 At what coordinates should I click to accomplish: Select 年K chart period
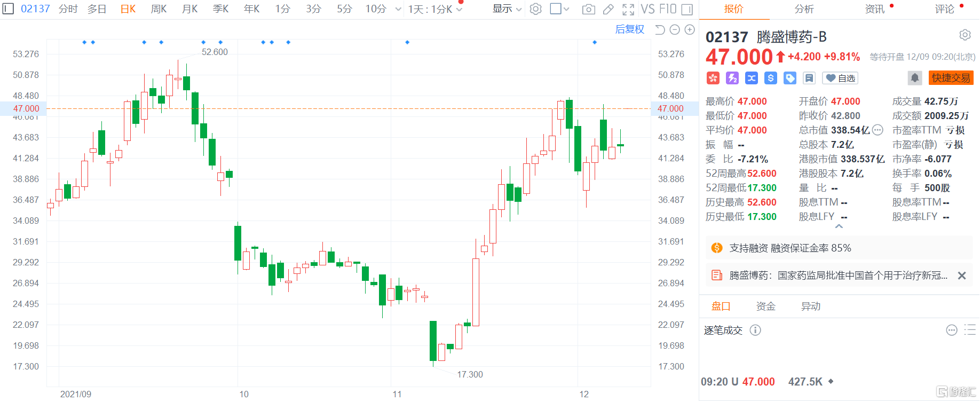[x=252, y=9]
